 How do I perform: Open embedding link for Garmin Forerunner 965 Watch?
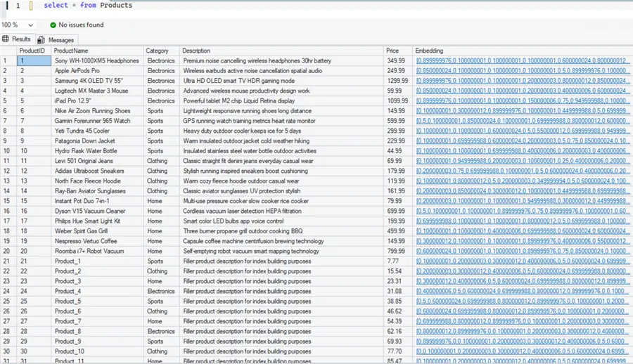point(523,121)
